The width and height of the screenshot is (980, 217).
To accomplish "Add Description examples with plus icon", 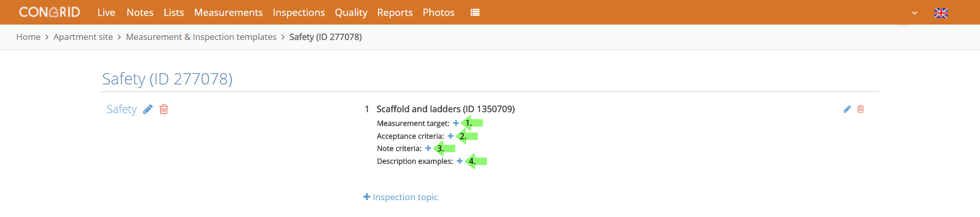I will [x=459, y=161].
